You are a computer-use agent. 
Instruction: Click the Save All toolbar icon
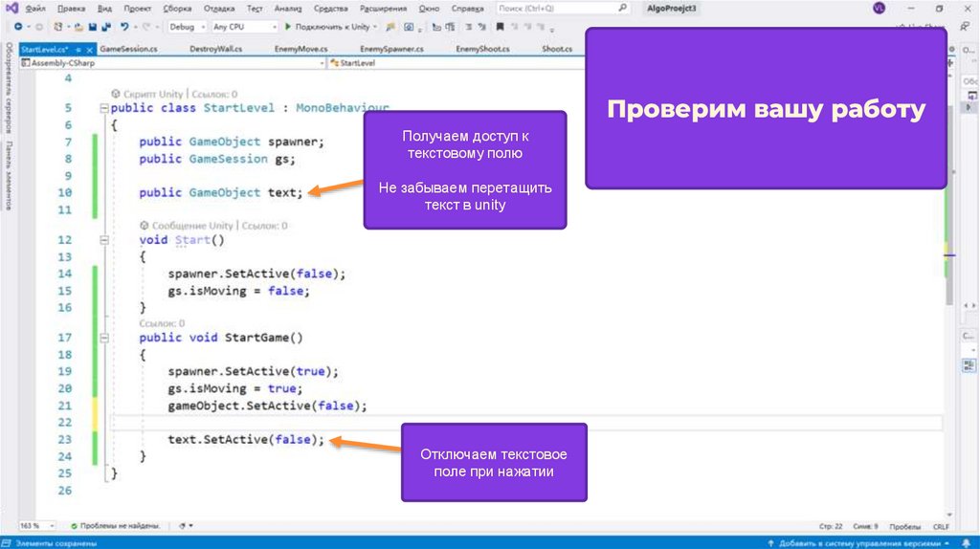(104, 27)
